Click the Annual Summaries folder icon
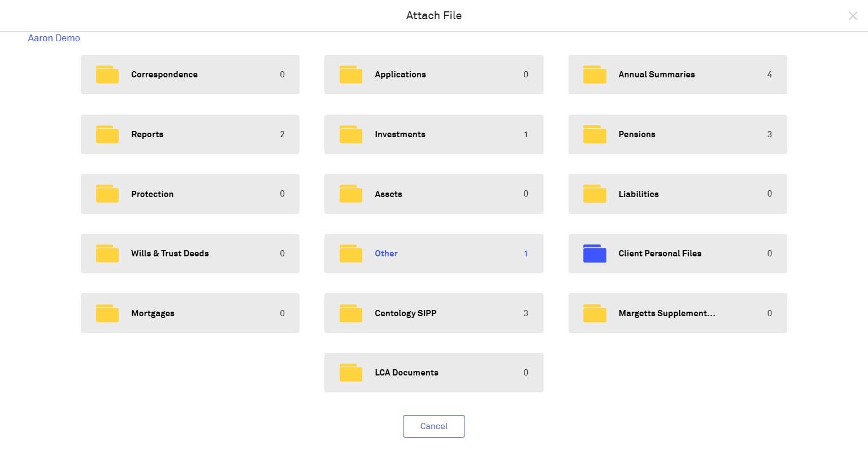This screenshot has width=868, height=450. click(594, 75)
